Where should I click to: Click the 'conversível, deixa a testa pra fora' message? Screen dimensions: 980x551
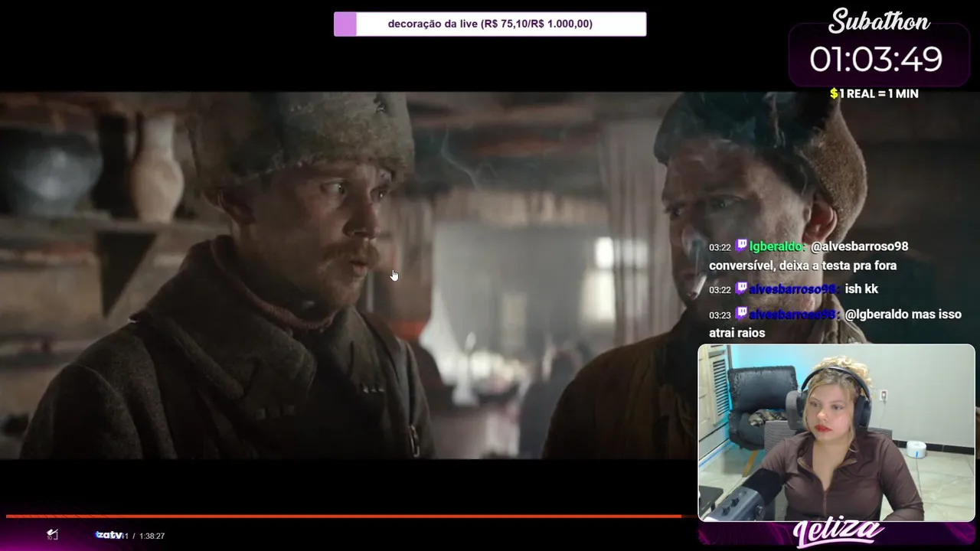click(802, 266)
